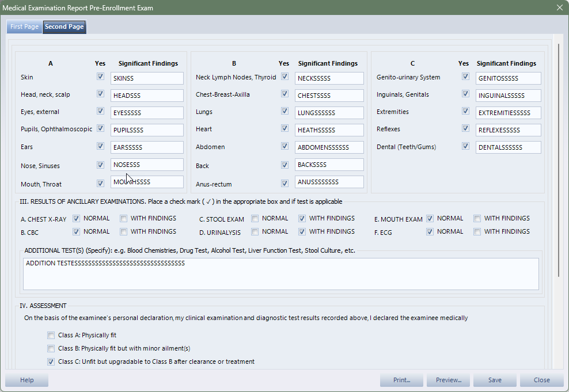Select the Second Page tab

65,27
